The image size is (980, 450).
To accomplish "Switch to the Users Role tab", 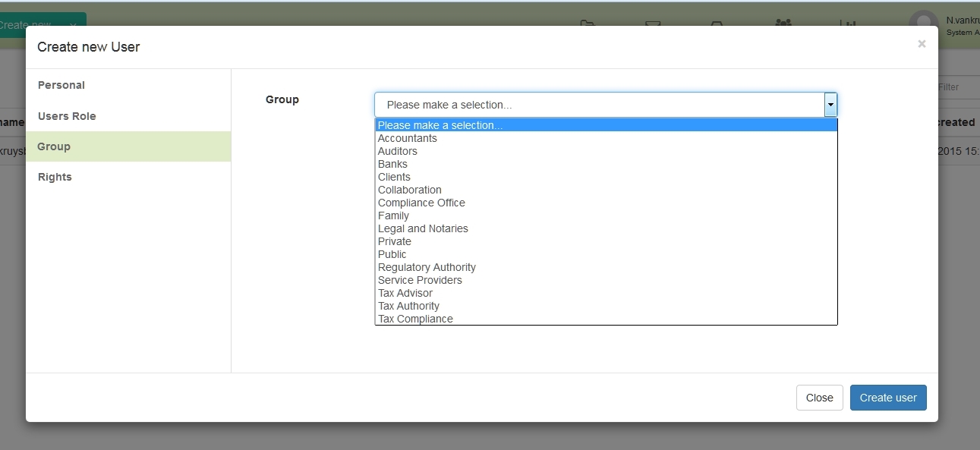I will point(67,116).
